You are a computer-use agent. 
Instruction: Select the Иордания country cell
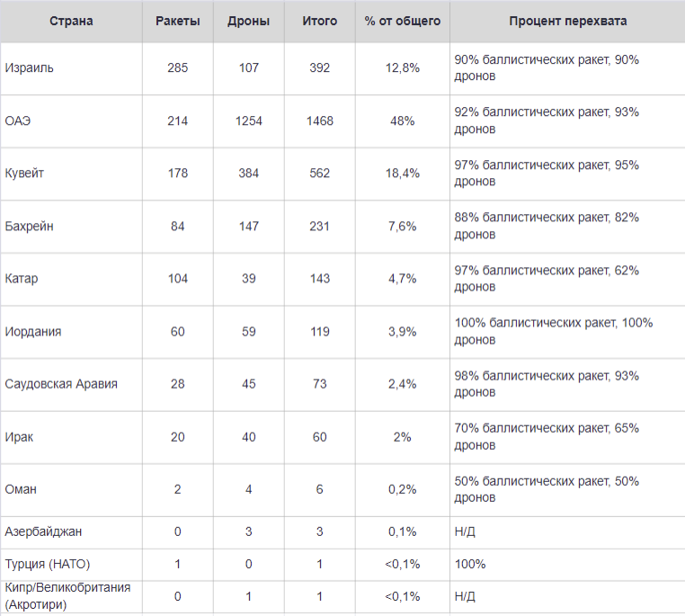(33, 332)
